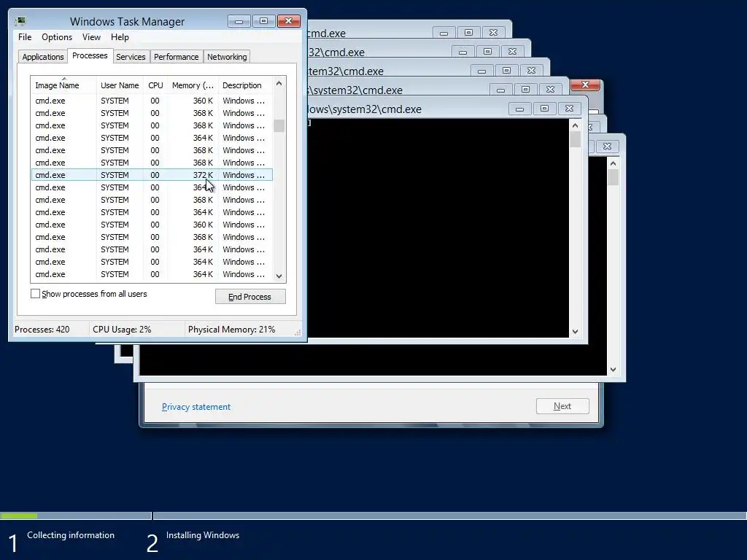Image resolution: width=747 pixels, height=560 pixels.
Task: Select the Processes tab
Action: coord(90,55)
